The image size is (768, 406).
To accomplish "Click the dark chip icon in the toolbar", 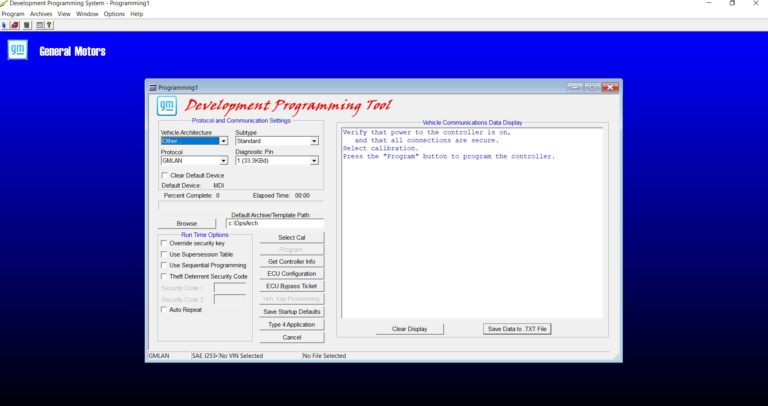I will click(x=26, y=24).
